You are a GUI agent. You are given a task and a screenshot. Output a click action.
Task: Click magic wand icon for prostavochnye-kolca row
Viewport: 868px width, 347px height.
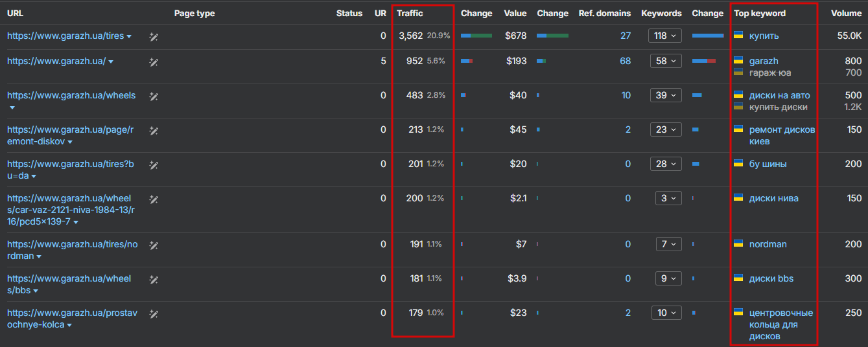[x=154, y=313]
